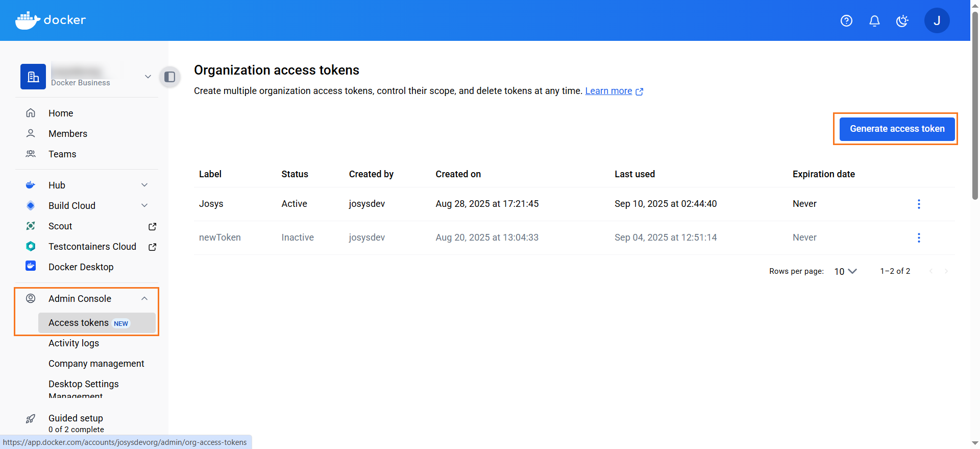The height and width of the screenshot is (449, 980).
Task: Open the rows per page dropdown
Action: pos(845,271)
